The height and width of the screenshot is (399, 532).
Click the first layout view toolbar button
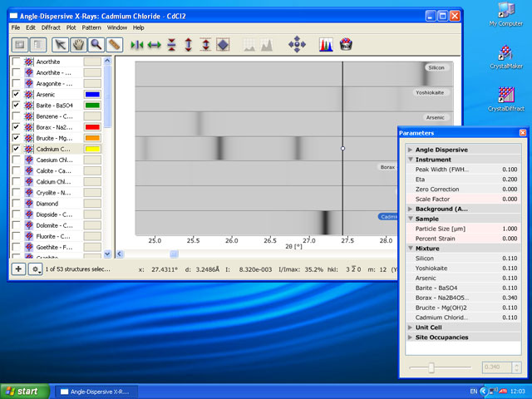click(20, 44)
